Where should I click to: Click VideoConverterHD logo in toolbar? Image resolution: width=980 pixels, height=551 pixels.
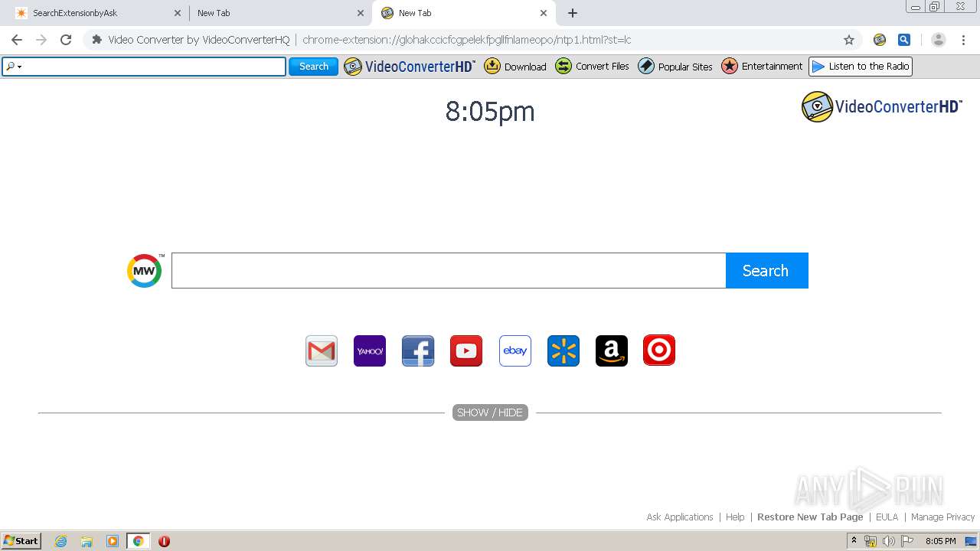pos(410,67)
